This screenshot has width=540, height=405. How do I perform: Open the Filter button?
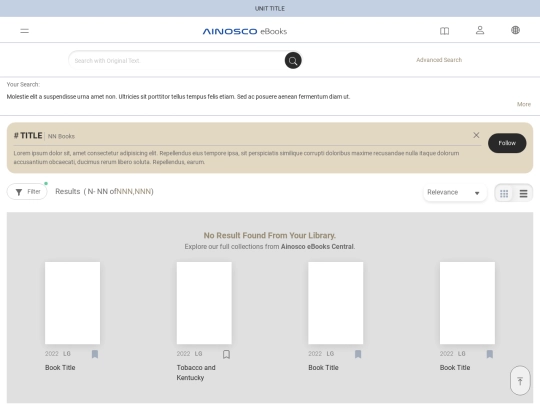[27, 191]
